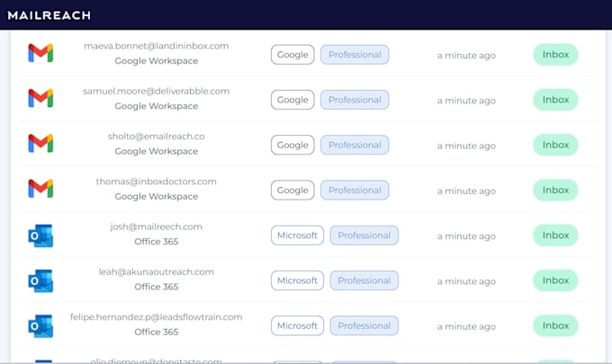
Task: Click Office 365 label under leah@akunaoutreach.com
Action: point(156,287)
